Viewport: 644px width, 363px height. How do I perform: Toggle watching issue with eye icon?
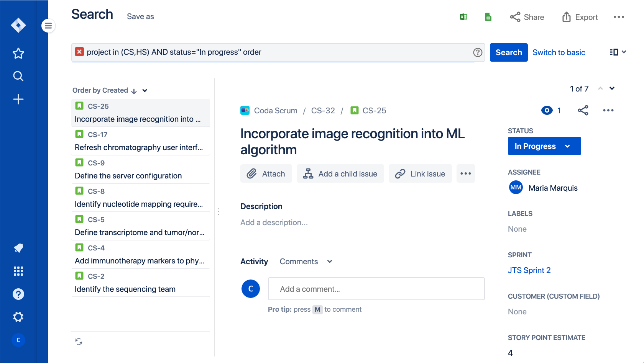point(547,111)
